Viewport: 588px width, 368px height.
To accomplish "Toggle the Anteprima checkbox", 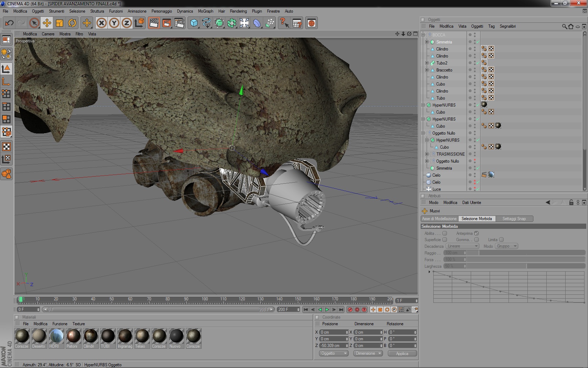I will 476,233.
